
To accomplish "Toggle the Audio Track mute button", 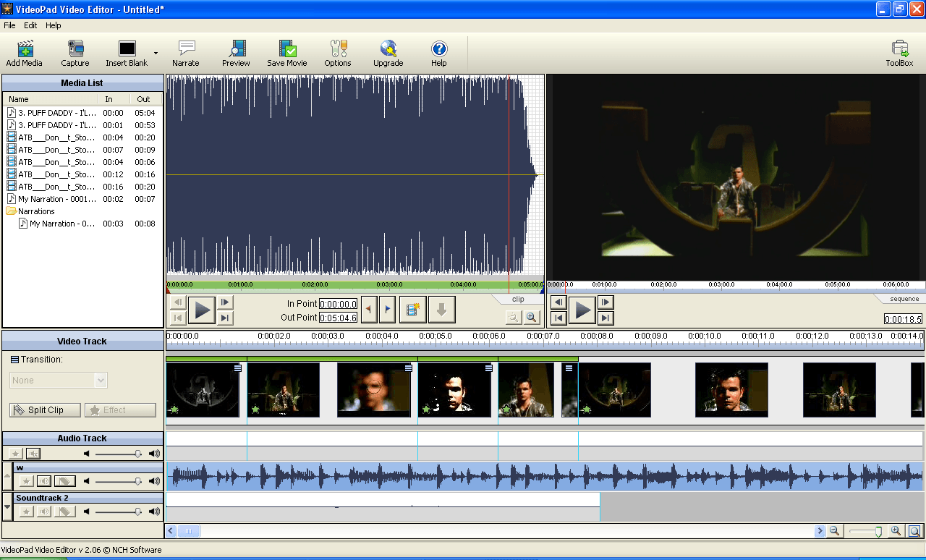I will point(33,454).
